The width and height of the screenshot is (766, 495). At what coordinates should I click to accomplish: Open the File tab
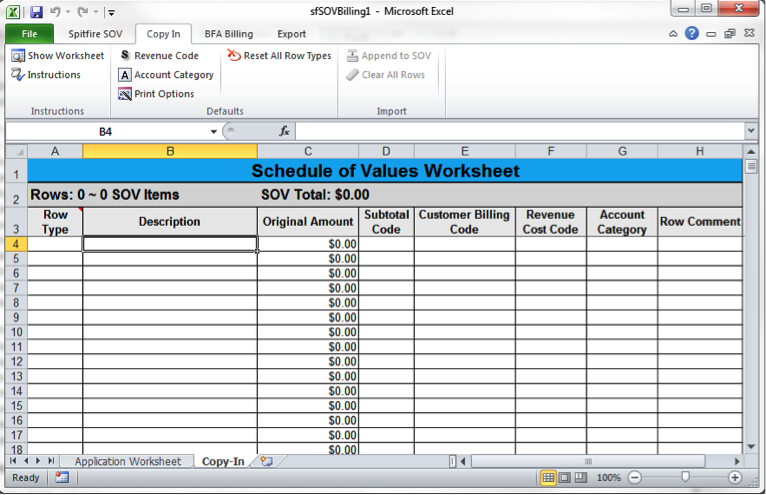[x=29, y=34]
